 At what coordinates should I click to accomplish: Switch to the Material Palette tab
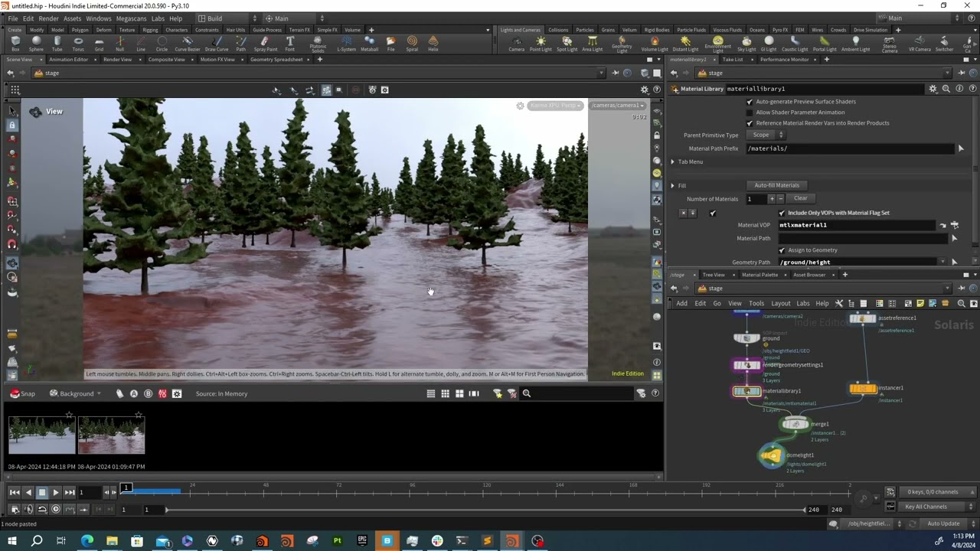coord(759,275)
